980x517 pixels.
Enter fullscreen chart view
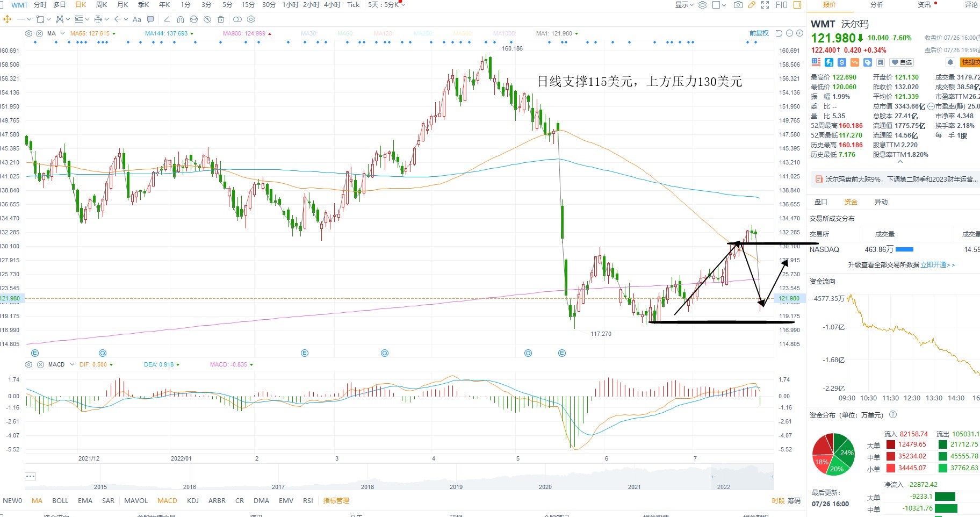click(765, 5)
